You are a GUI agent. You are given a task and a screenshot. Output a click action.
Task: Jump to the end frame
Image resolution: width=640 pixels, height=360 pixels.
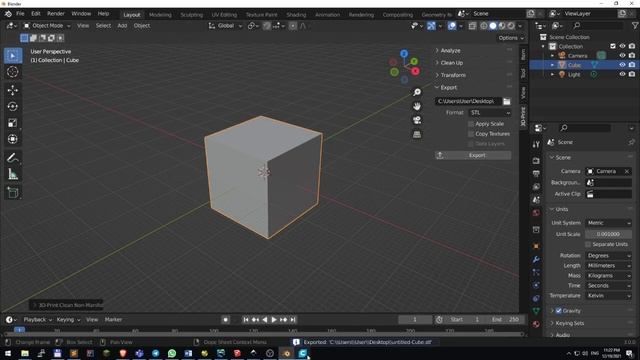(293, 320)
